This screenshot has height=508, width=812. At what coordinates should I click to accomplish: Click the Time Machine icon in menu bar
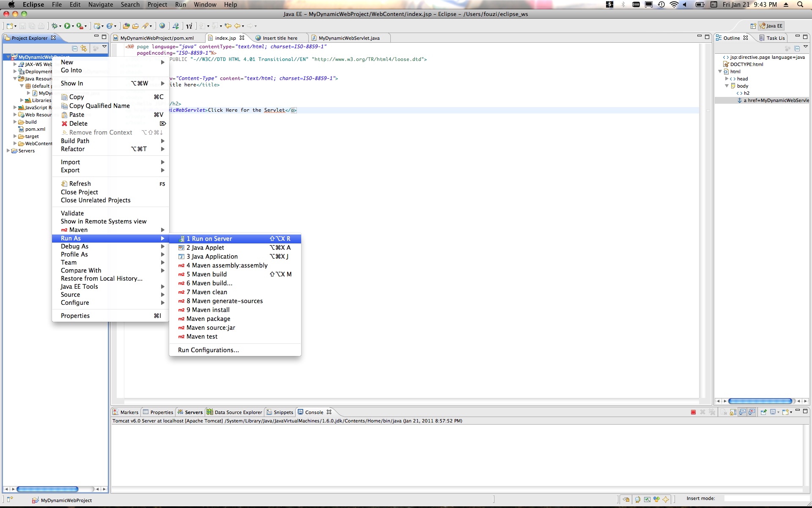click(661, 5)
